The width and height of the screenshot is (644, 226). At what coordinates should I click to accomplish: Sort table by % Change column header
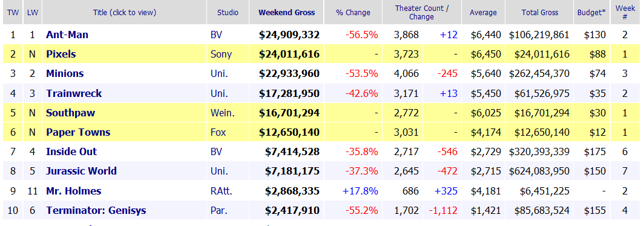(353, 12)
